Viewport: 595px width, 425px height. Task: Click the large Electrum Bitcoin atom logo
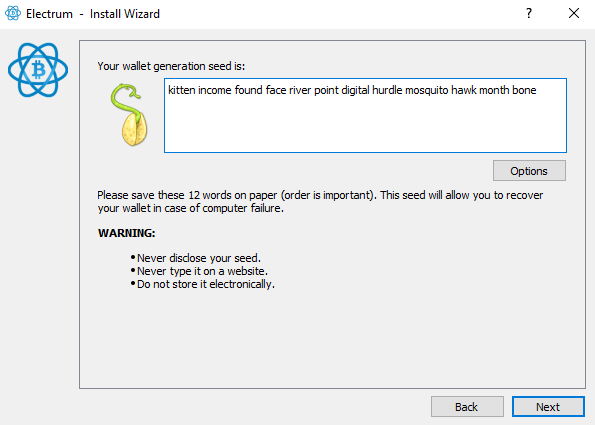pyautogui.click(x=38, y=70)
